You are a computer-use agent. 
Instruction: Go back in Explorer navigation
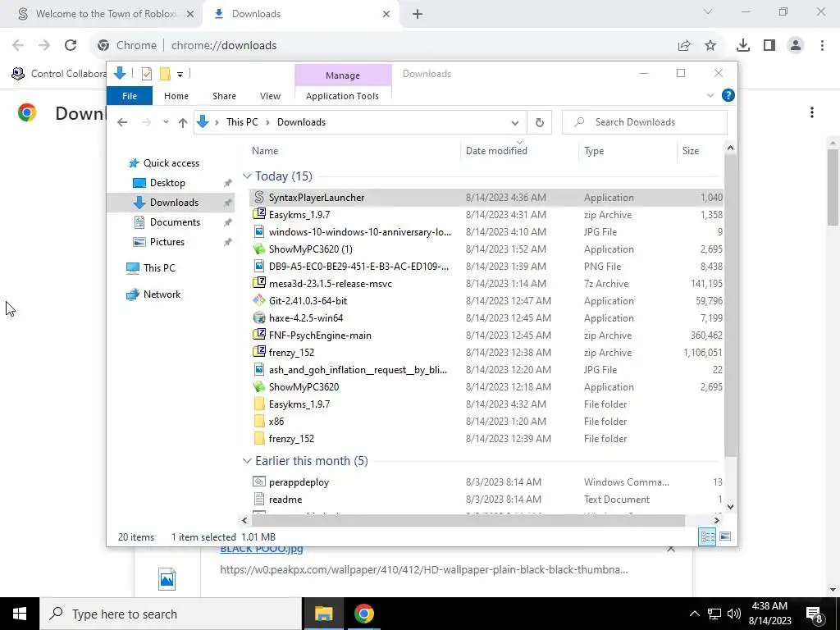tap(122, 122)
